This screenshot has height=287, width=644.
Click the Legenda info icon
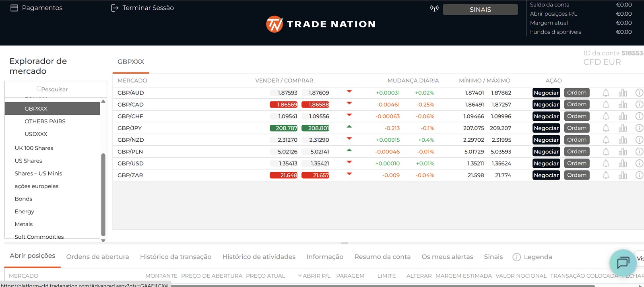pos(517,257)
